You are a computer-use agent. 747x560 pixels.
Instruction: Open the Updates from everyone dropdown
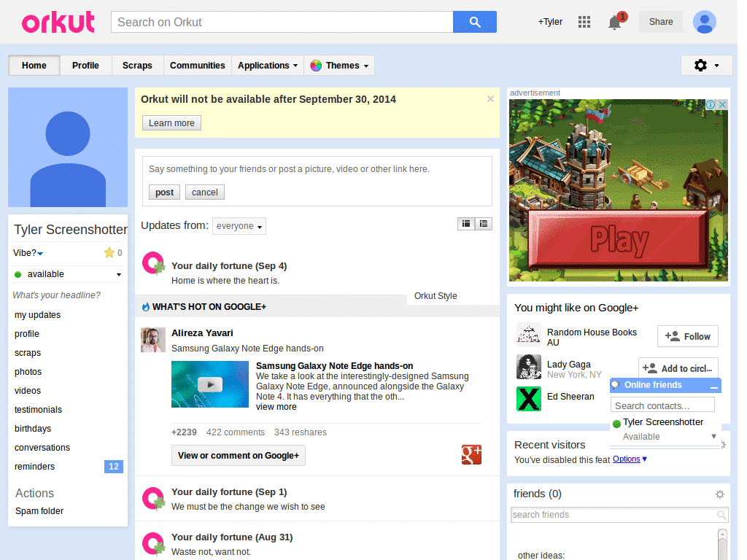click(x=239, y=226)
